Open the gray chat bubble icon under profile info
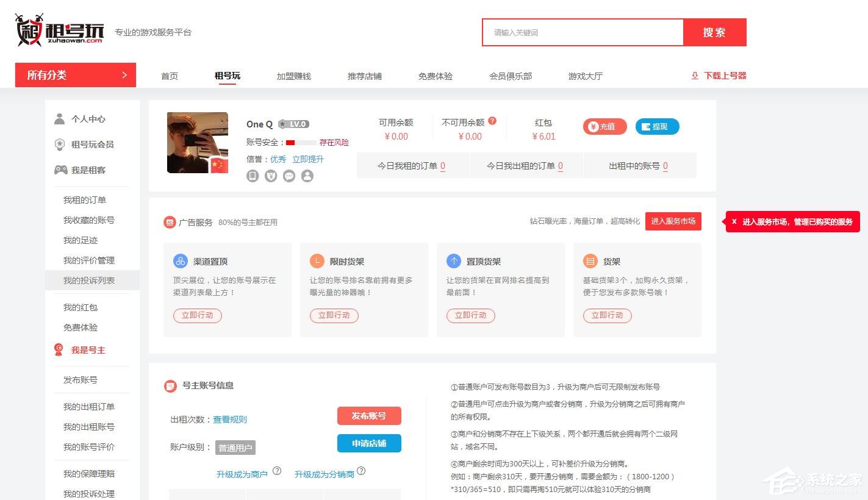 (x=289, y=176)
